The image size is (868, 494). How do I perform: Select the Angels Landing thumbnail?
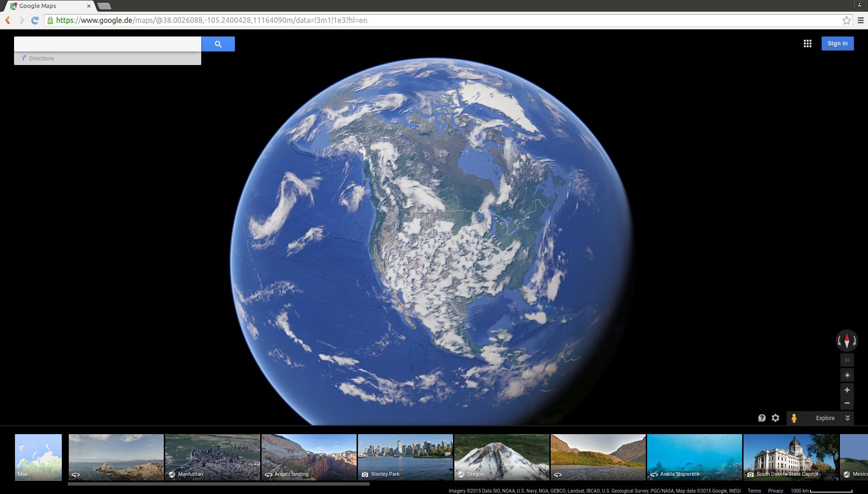coord(309,457)
